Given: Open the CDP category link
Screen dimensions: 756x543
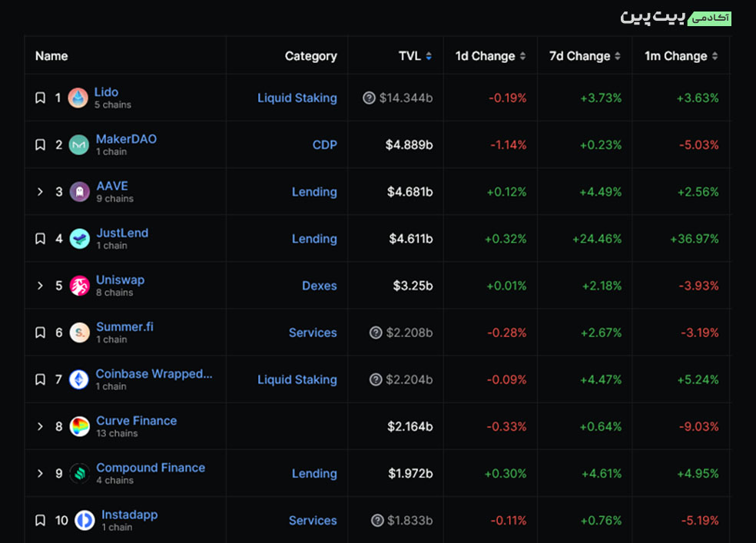Looking at the screenshot, I should 324,144.
